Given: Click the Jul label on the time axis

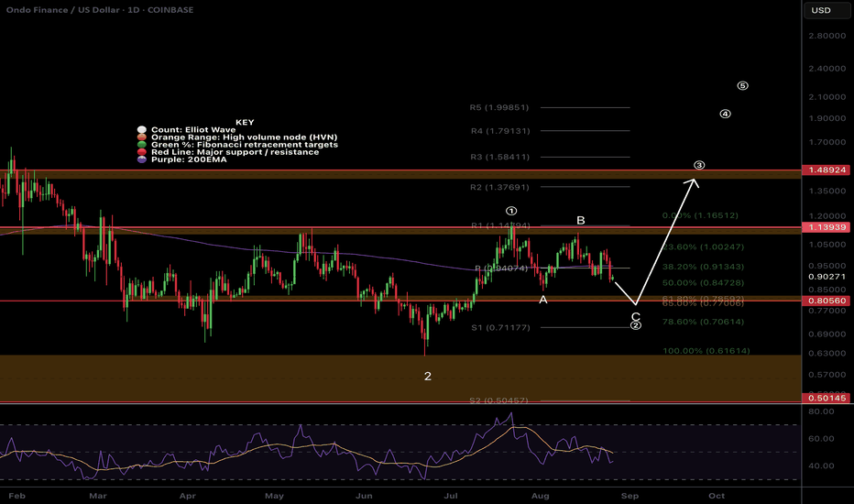Looking at the screenshot, I should 454,494.
